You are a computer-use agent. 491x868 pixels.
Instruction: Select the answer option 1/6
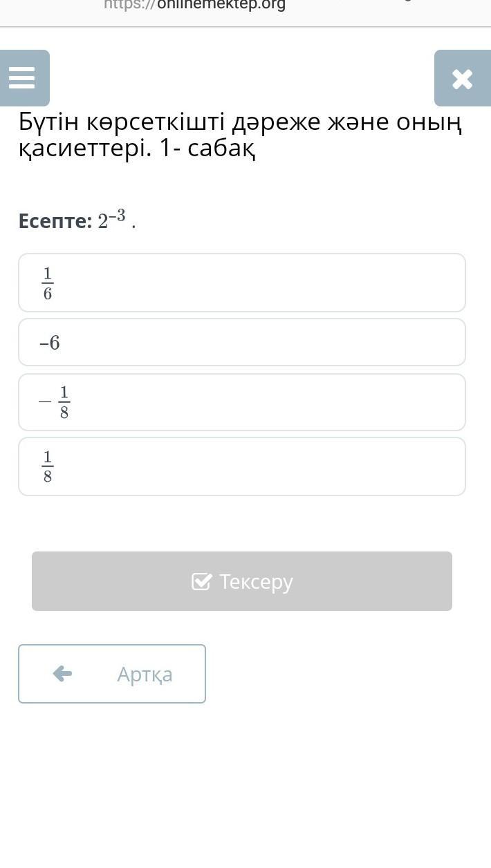[x=242, y=283]
